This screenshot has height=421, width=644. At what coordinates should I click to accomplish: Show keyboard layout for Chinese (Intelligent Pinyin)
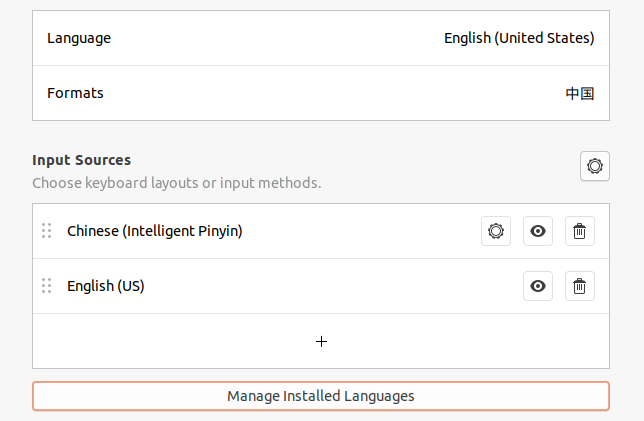click(x=538, y=231)
